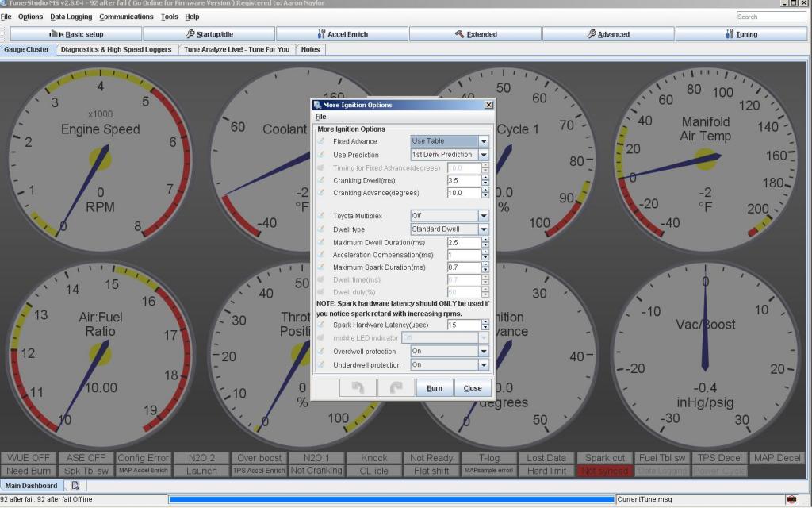Click the Close button in ignition dialog

[473, 388]
